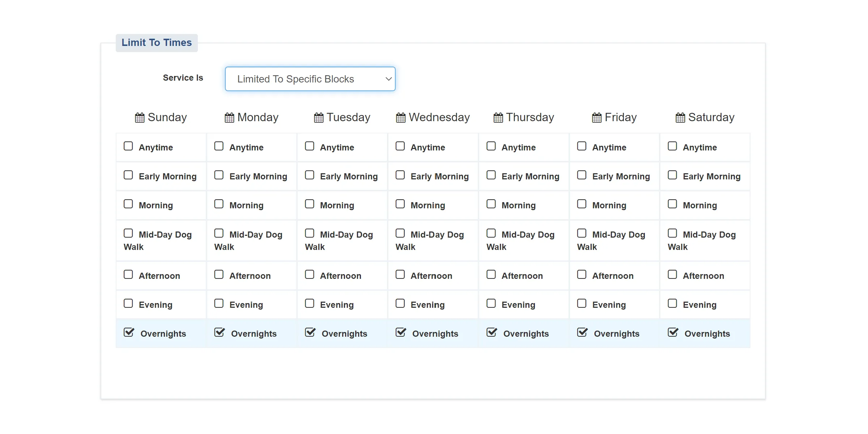The height and width of the screenshot is (434, 868).
Task: Open the Service Is dropdown
Action: (x=310, y=79)
